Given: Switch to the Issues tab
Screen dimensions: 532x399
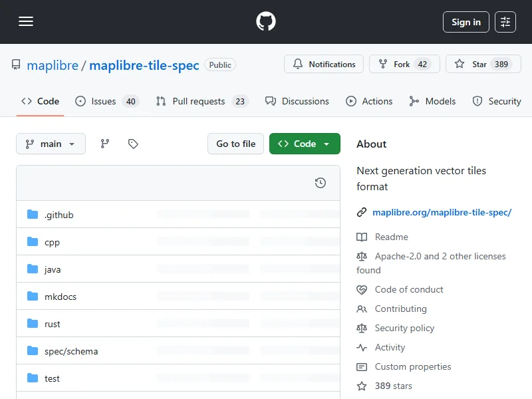Looking at the screenshot, I should coord(103,101).
